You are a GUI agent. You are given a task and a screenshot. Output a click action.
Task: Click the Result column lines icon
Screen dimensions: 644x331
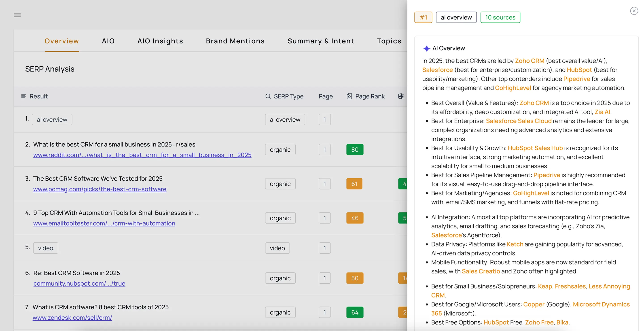(x=23, y=96)
